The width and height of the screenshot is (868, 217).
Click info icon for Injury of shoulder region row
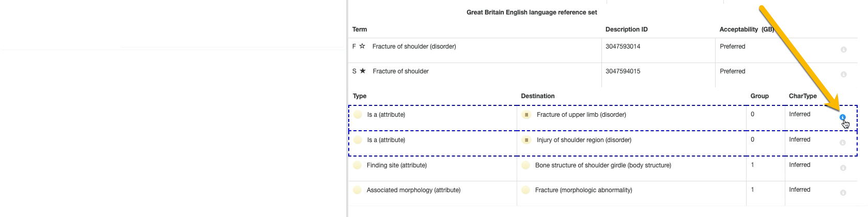point(843,143)
